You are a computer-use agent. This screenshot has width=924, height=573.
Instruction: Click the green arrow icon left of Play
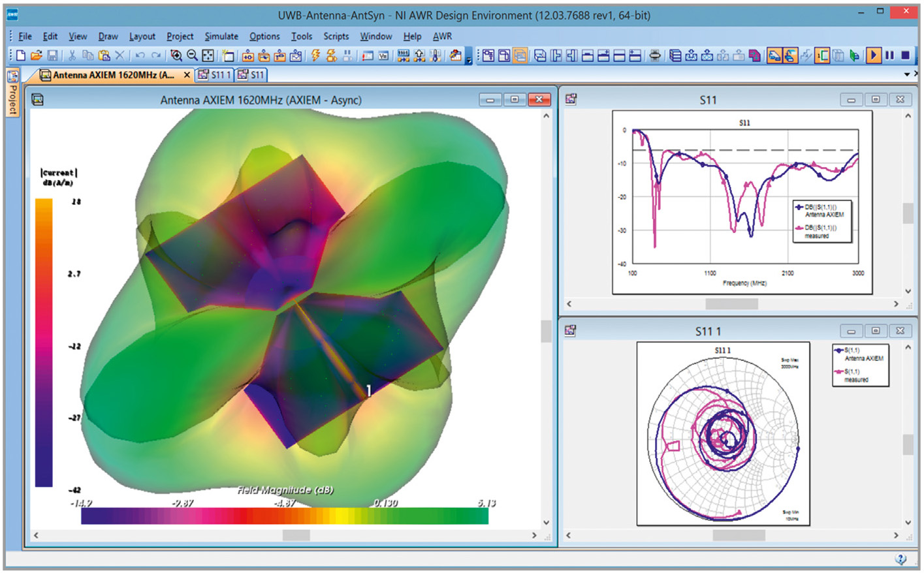click(x=855, y=56)
